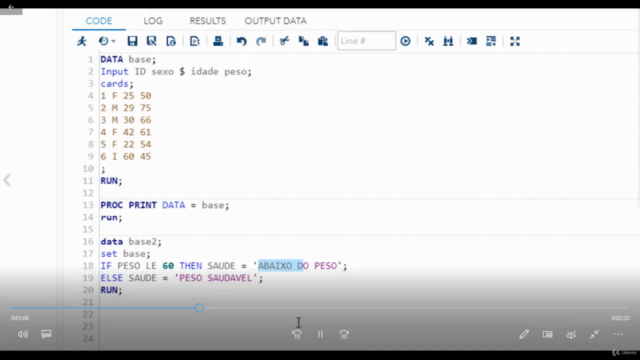Viewport: 640px width, 360px height.
Task: Click 'Input ID sexo $ idade peso;' line
Action: tap(176, 72)
